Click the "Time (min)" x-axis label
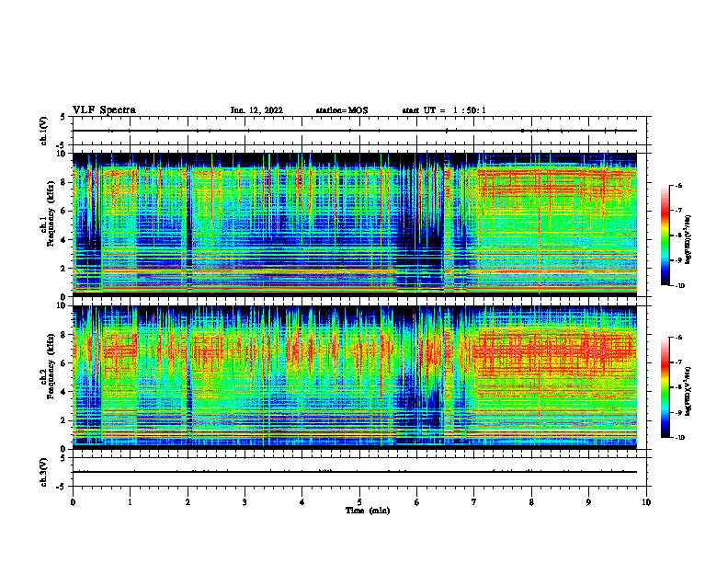Viewport: 728px width, 563px height. pos(368,511)
